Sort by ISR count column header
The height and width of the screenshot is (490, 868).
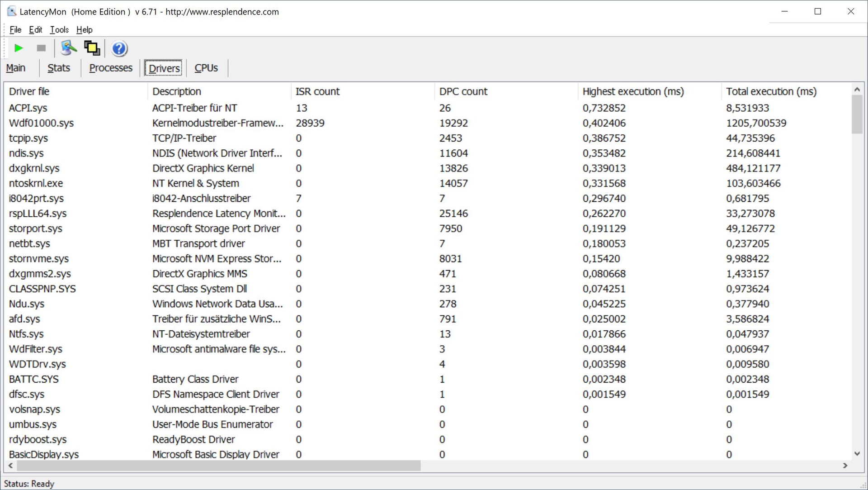(317, 91)
